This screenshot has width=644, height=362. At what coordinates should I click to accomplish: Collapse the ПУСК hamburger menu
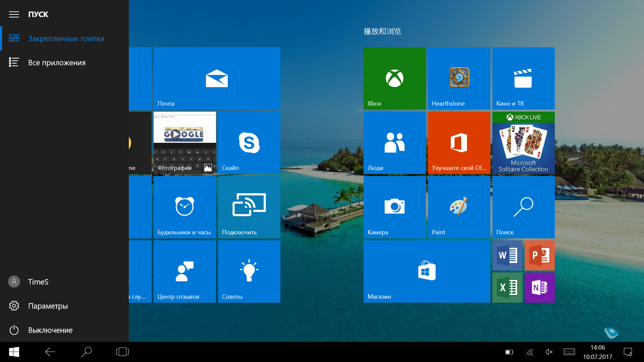(14, 14)
